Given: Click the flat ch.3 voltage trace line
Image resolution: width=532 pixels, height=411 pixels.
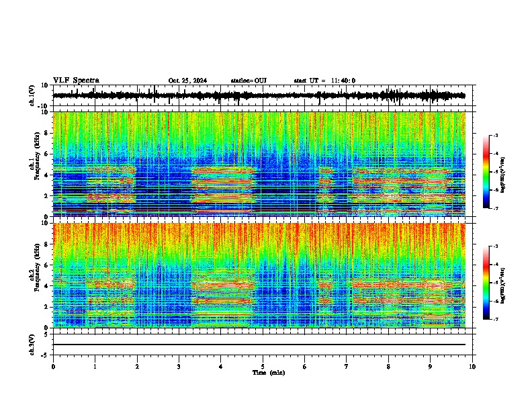Looking at the screenshot, I should pos(259,345).
